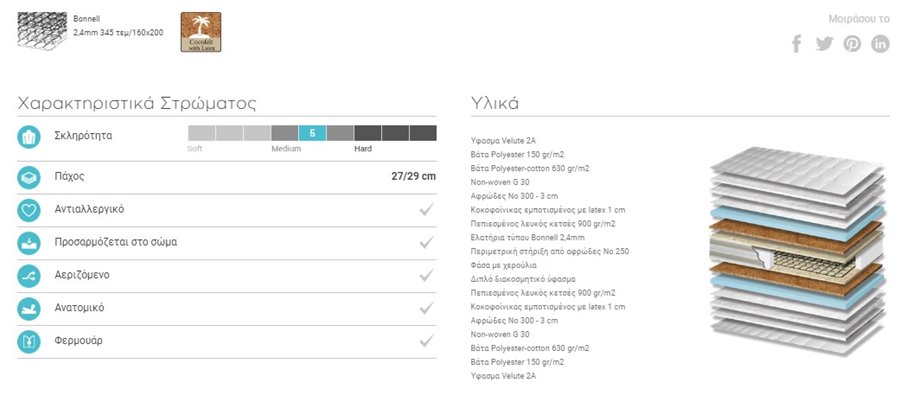Click the Φερμουάρ zipper icon

(x=29, y=341)
